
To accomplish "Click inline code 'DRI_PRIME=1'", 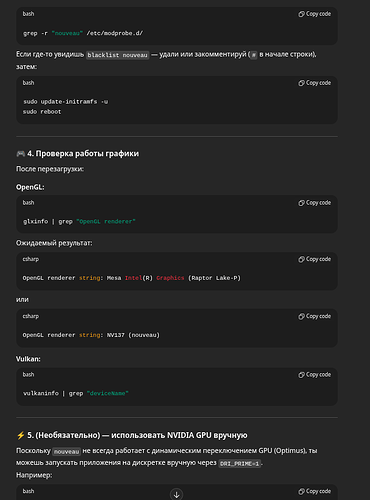I will click(x=240, y=463).
